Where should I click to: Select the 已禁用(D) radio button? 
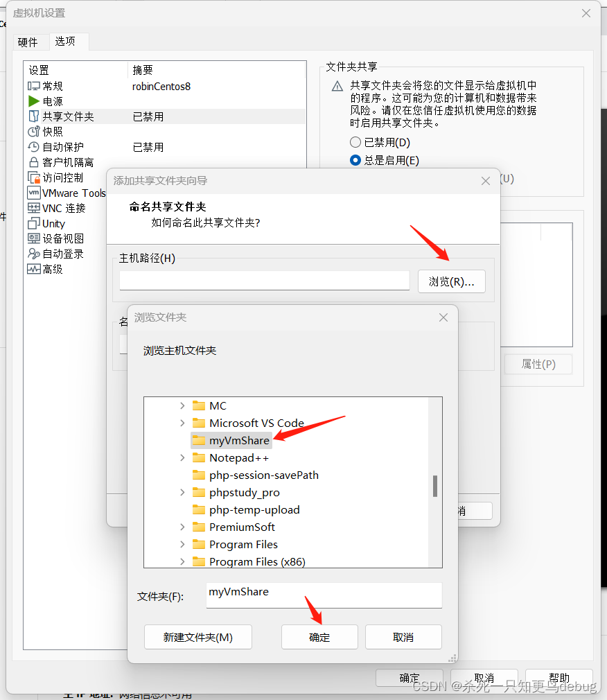[x=356, y=142]
